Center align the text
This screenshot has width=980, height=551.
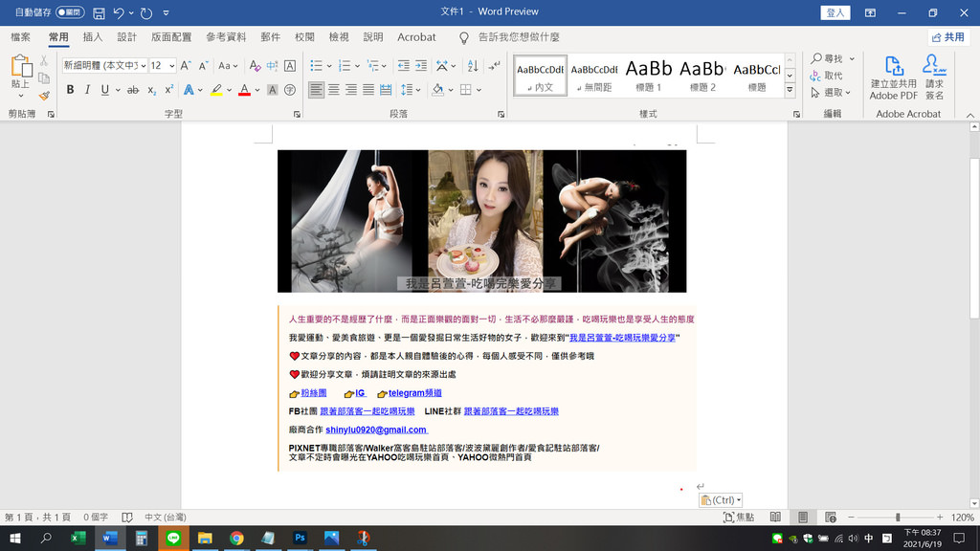pos(334,90)
